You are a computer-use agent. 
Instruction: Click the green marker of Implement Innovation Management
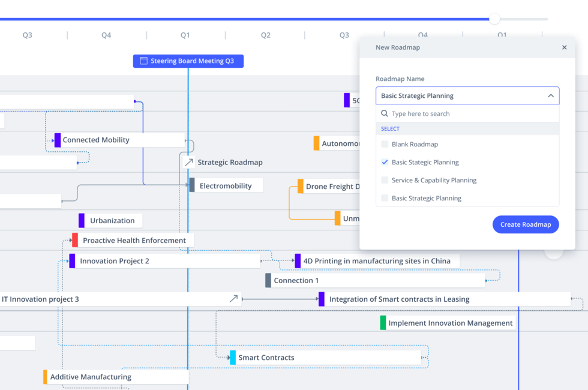(x=383, y=323)
